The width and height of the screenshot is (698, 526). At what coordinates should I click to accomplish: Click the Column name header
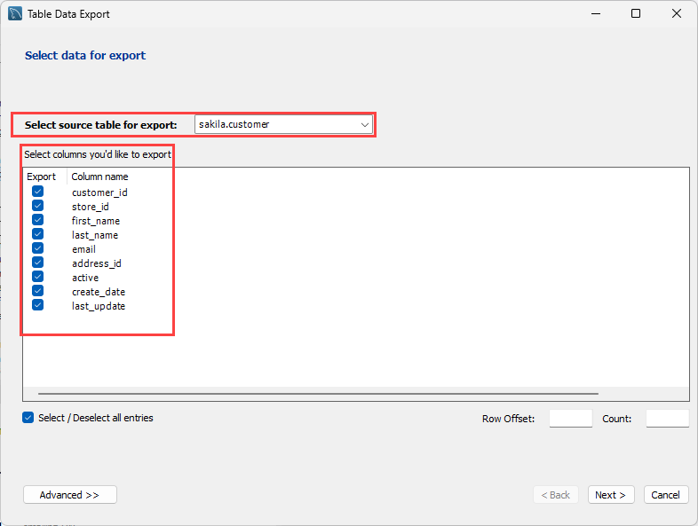click(100, 177)
